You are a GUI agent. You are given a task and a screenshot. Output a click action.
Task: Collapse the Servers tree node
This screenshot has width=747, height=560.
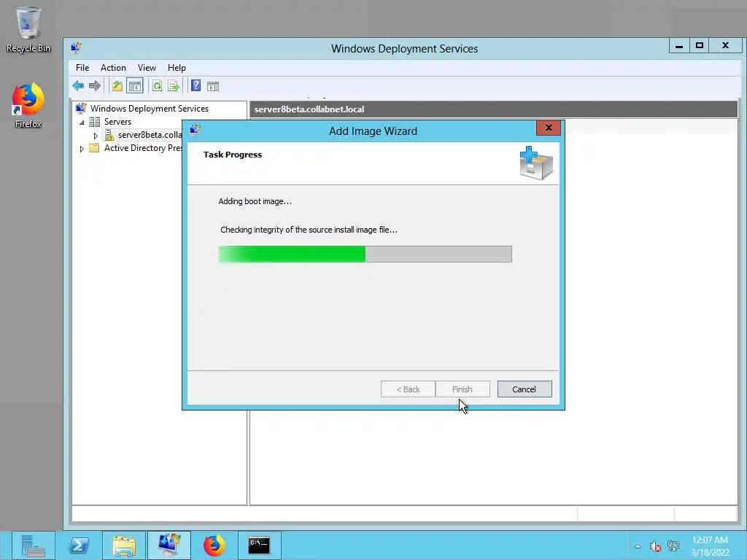82,122
